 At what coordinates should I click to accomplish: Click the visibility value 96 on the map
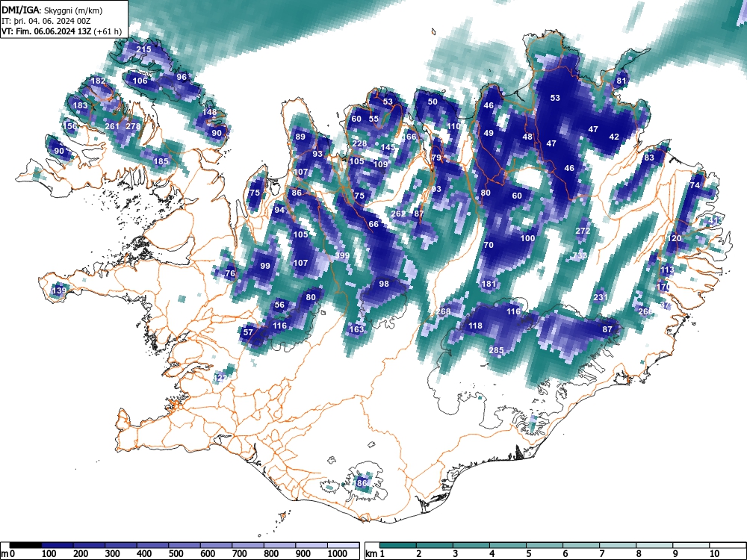182,77
